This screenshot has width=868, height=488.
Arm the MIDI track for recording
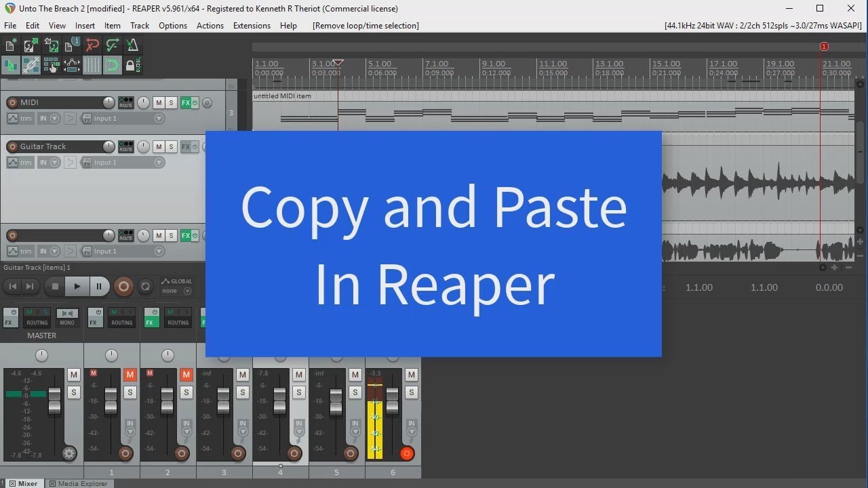[x=12, y=103]
